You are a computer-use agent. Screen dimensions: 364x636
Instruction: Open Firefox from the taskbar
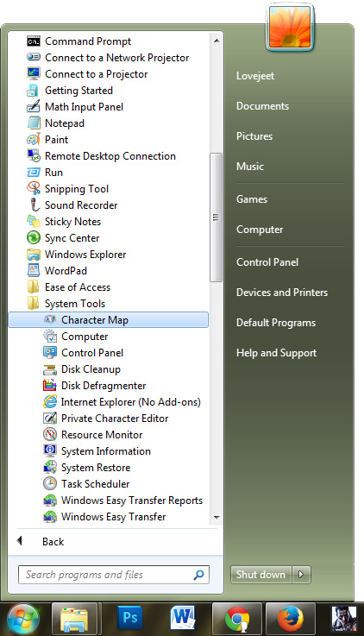coord(290,619)
